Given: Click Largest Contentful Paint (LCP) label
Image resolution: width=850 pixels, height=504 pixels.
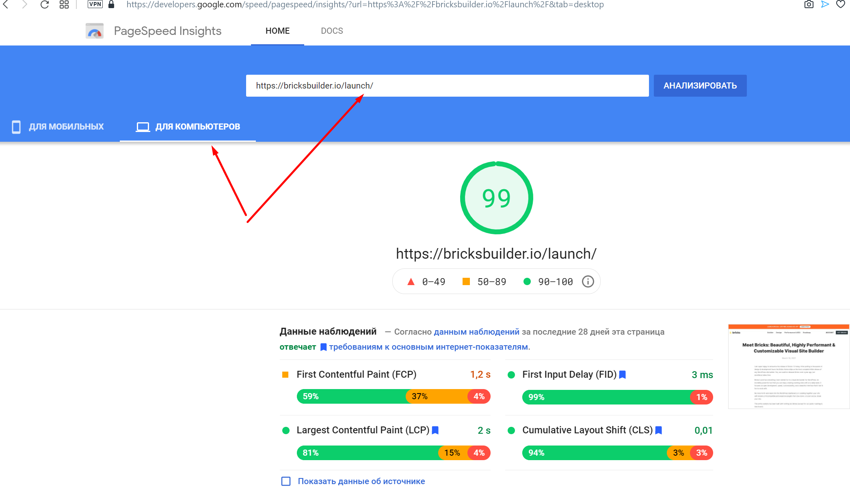Looking at the screenshot, I should pos(363,430).
